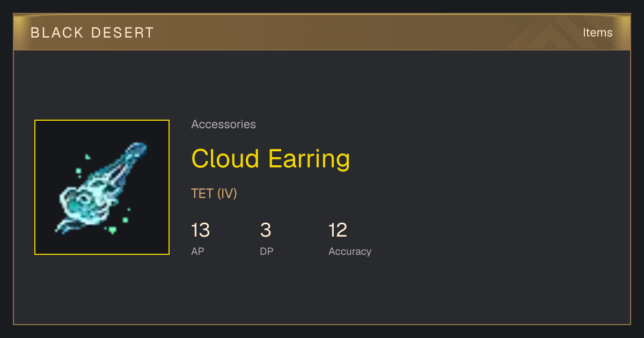The width and height of the screenshot is (644, 338).
Task: Go to the Items section link
Action: (x=597, y=33)
